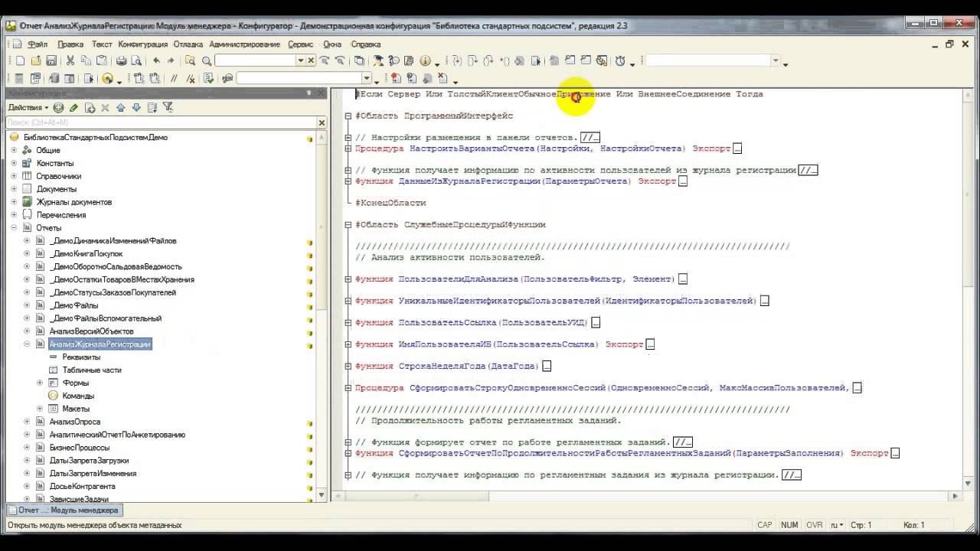Move item down with blue down arrow
This screenshot has height=551, width=980.
136,108
